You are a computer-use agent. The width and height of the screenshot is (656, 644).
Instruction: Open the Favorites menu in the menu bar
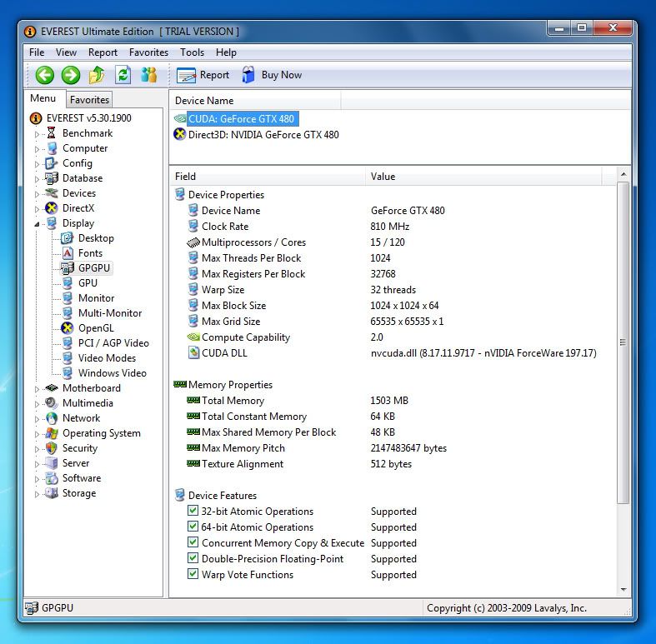click(148, 52)
